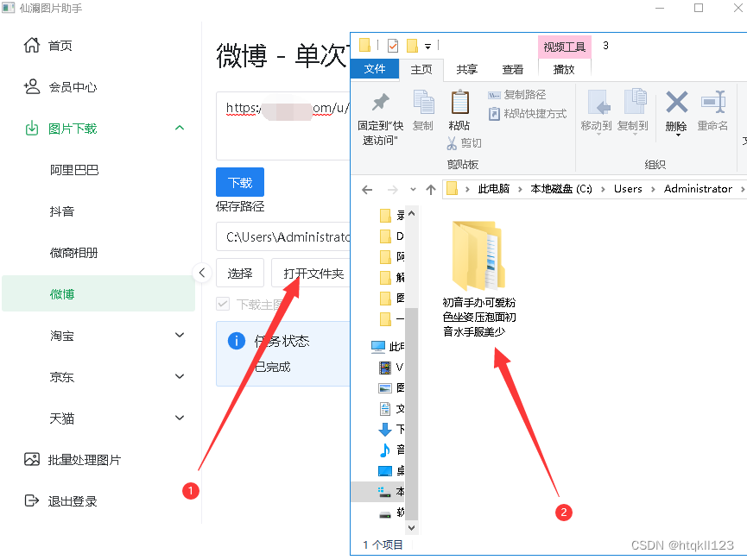Click Users breadcrumb
The image size is (747, 560).
click(x=628, y=189)
